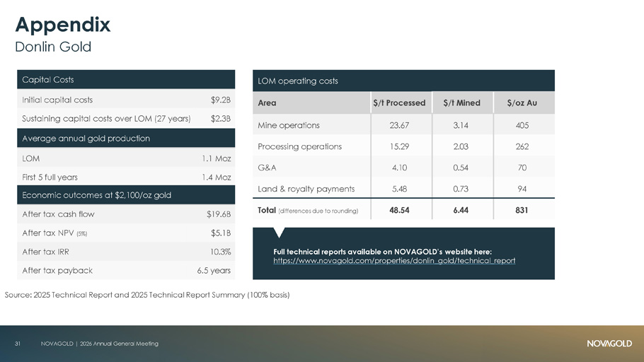Select the Appendix slide title
The width and height of the screenshot is (644, 362).
coord(63,25)
